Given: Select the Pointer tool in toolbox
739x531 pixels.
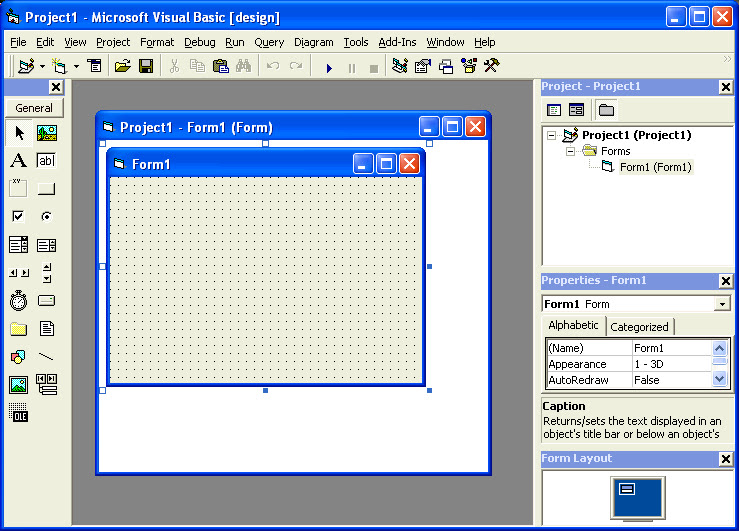Looking at the screenshot, I should tap(19, 133).
